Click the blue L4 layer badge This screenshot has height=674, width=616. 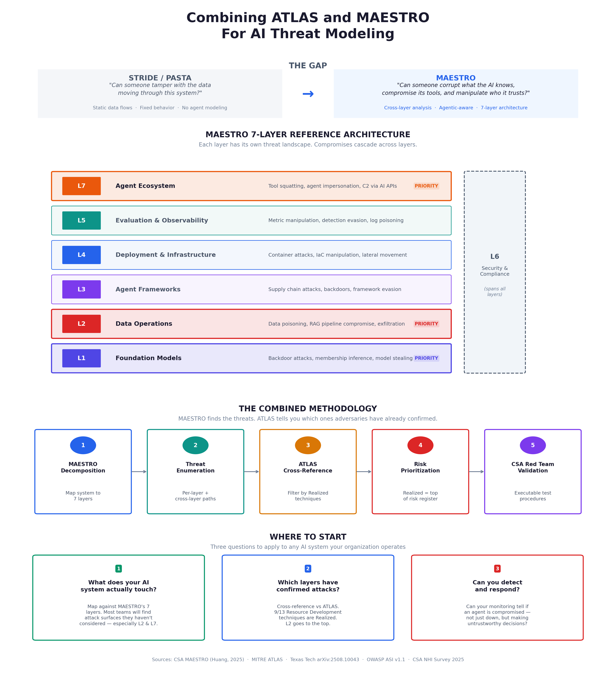tap(81, 255)
